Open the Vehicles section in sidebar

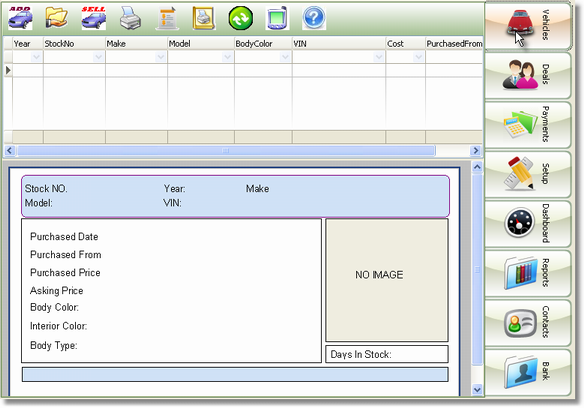point(528,26)
